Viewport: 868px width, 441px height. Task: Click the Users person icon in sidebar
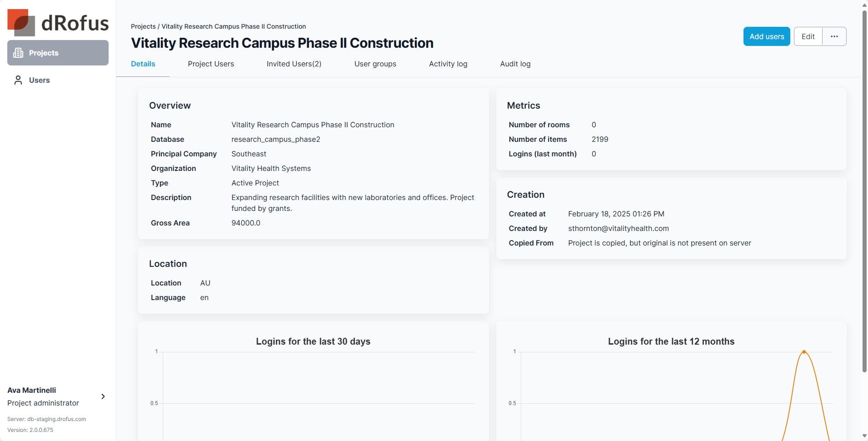pos(18,80)
